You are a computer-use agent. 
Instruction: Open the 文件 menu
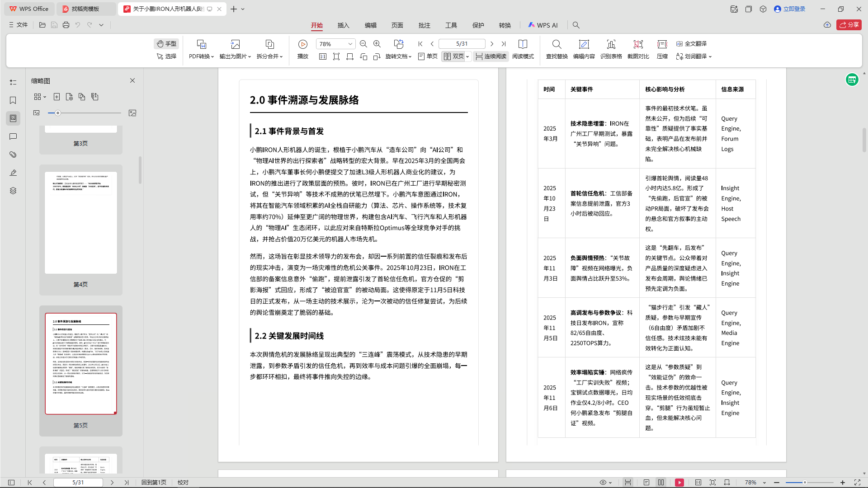click(19, 25)
